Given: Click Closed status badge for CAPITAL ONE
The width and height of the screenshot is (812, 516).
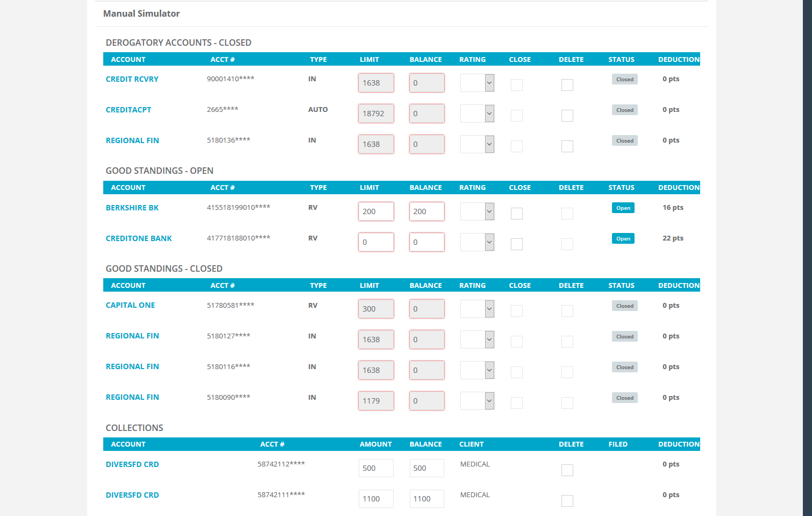Looking at the screenshot, I should pos(624,306).
